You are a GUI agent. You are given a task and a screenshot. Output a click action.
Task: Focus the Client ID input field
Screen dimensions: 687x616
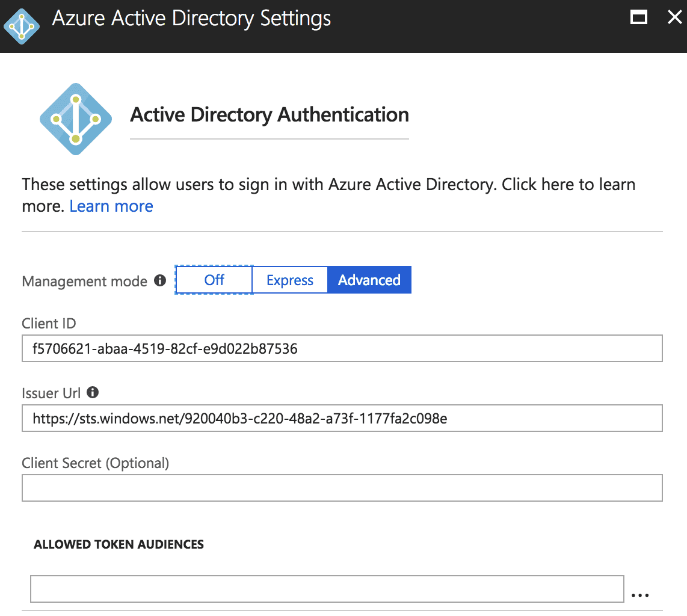[342, 348]
